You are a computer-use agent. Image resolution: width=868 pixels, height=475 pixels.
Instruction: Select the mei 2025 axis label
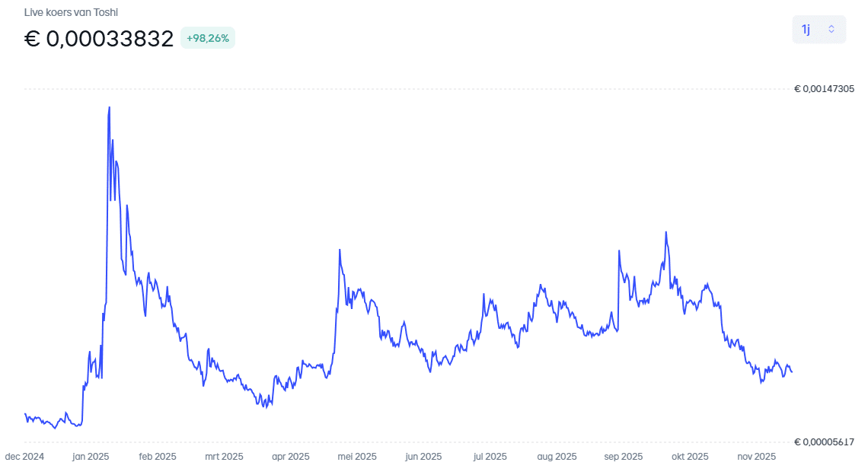tap(357, 457)
